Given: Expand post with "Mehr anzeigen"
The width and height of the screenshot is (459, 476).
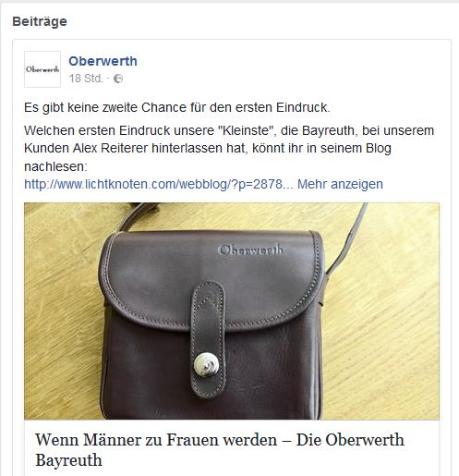Looking at the screenshot, I should (340, 184).
